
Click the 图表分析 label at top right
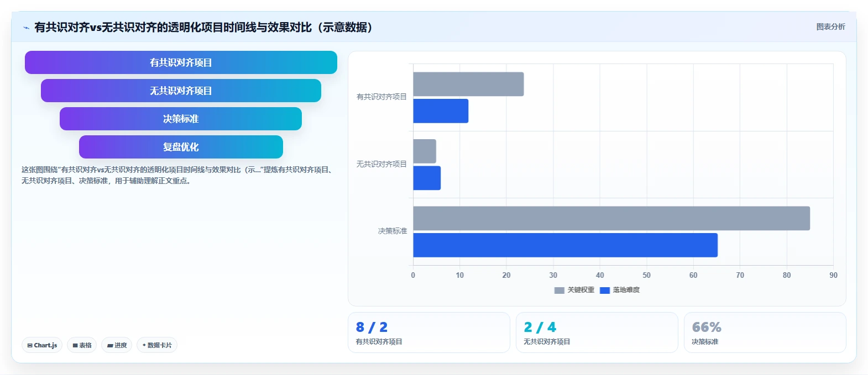(830, 27)
